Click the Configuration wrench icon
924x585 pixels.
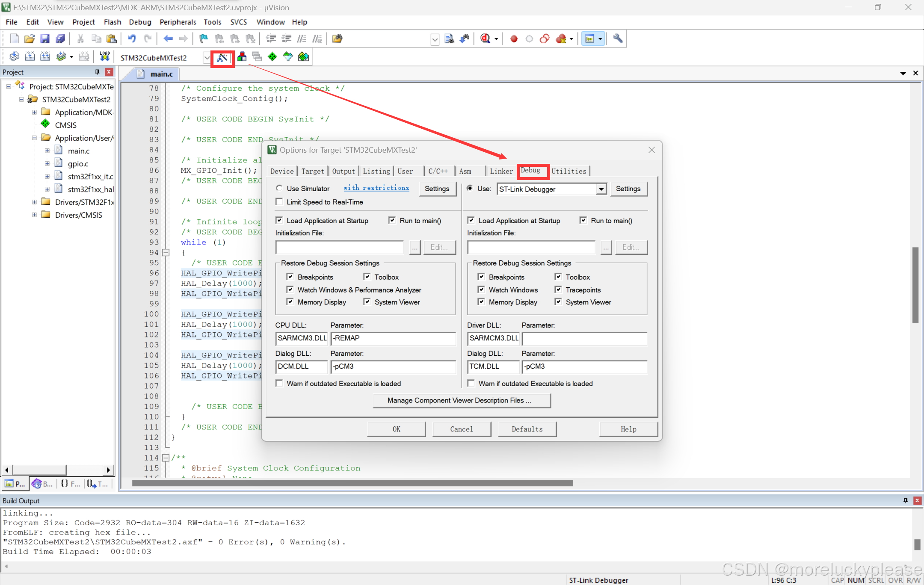(x=617, y=39)
